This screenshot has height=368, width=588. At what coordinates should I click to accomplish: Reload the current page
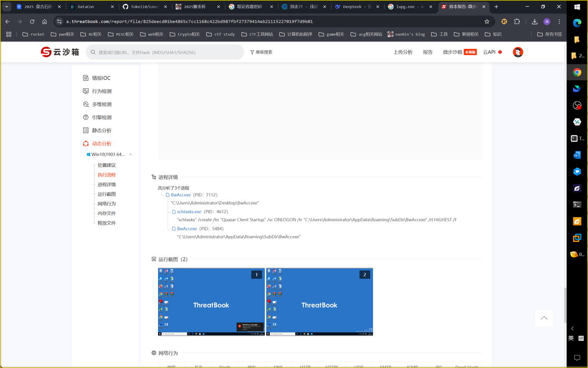(x=32, y=22)
